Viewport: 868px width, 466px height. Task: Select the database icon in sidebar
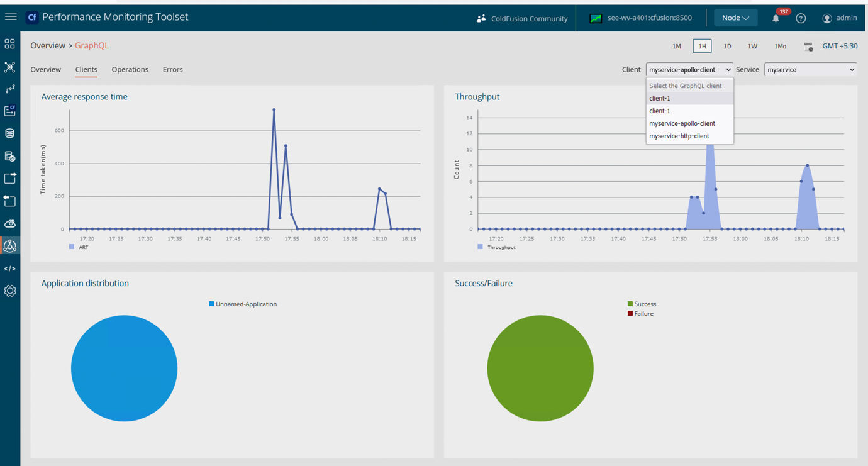[9, 133]
